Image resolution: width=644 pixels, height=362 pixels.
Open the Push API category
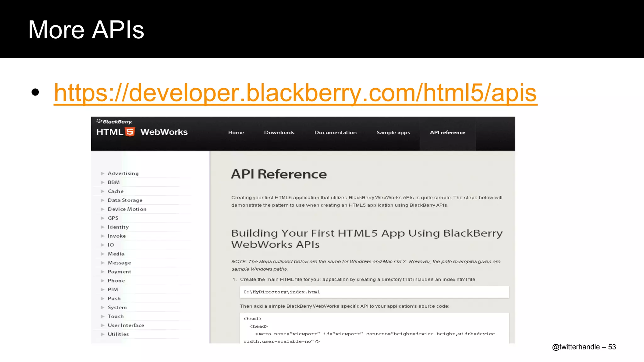(x=114, y=299)
